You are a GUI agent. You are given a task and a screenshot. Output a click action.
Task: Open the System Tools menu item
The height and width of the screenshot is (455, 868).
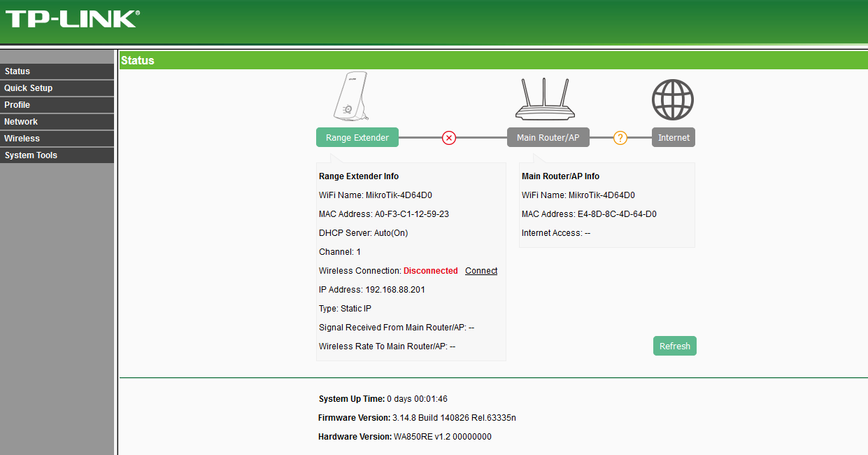coord(57,155)
